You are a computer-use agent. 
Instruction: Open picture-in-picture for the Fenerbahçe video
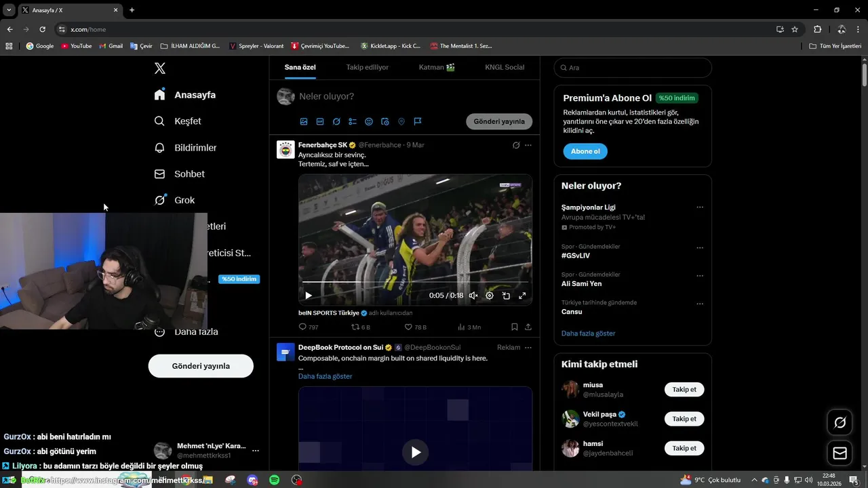click(x=506, y=296)
